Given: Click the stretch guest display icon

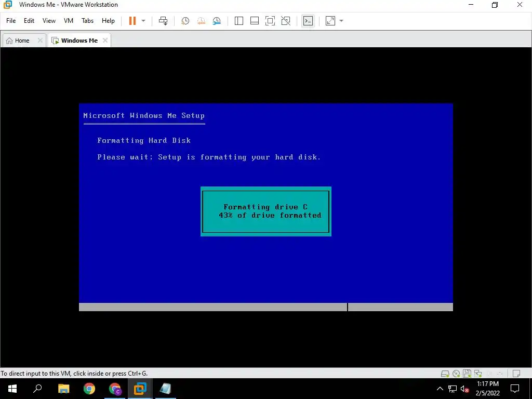Looking at the screenshot, I should coord(330,21).
